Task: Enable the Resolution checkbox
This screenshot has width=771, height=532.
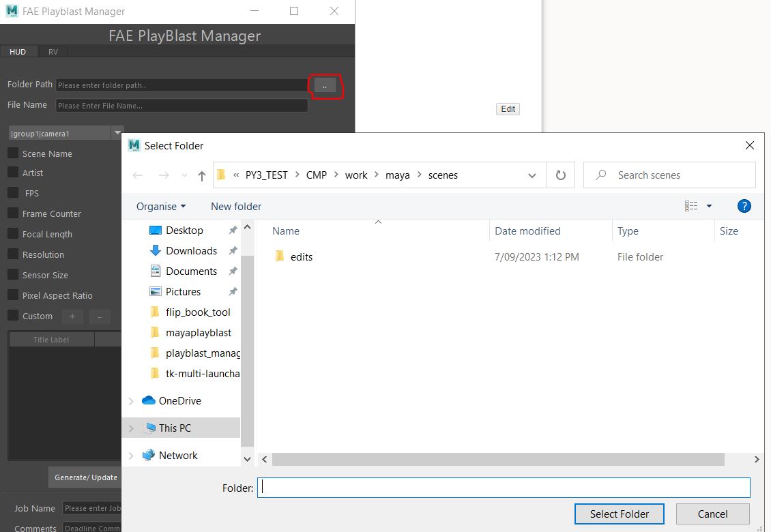Action: (x=13, y=254)
